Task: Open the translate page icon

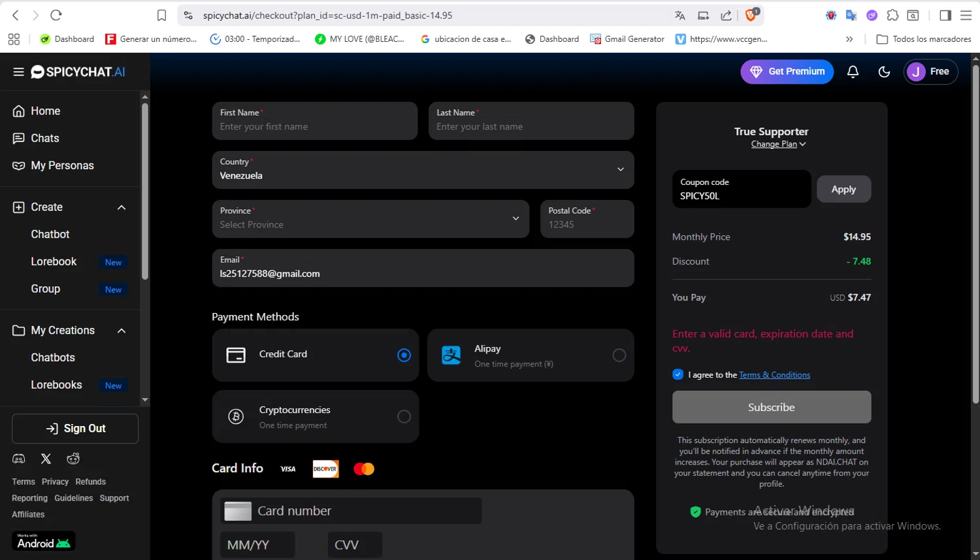Action: 680,15
